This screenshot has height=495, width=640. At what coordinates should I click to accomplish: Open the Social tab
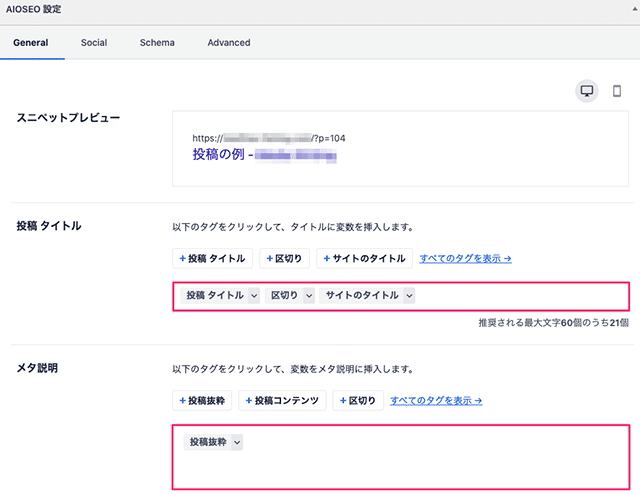[x=94, y=43]
